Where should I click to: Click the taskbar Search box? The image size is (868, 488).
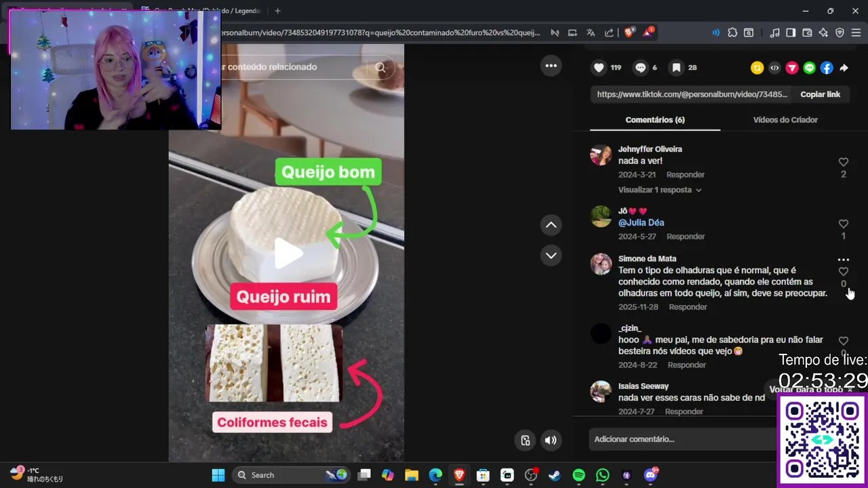pos(290,475)
